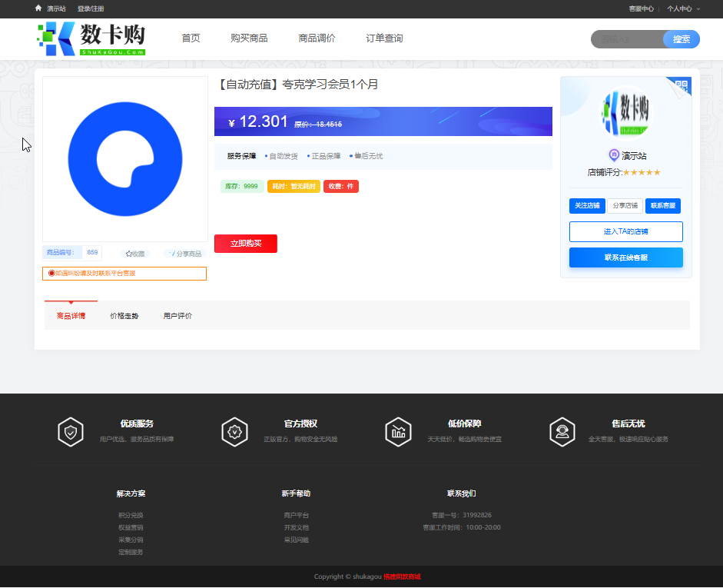This screenshot has width=723, height=588.
Task: Click the 关注店铺 button
Action: click(587, 206)
